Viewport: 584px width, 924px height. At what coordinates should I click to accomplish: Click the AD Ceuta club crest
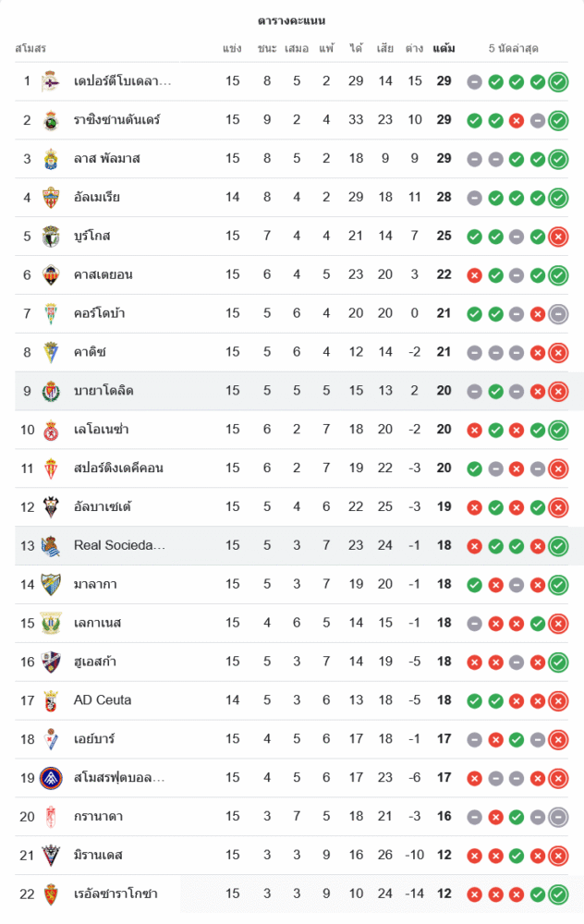50,700
